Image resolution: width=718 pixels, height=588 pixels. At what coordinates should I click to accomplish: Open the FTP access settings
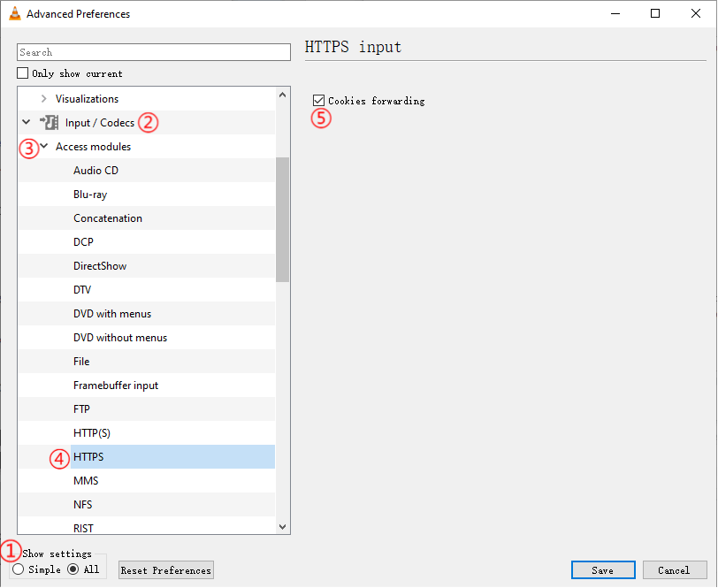pyautogui.click(x=81, y=409)
